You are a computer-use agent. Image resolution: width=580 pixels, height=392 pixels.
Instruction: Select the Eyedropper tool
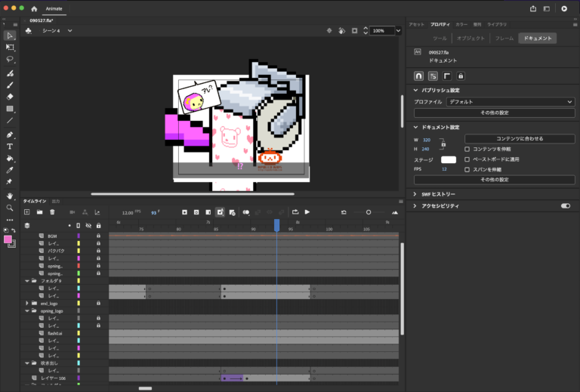(x=10, y=170)
